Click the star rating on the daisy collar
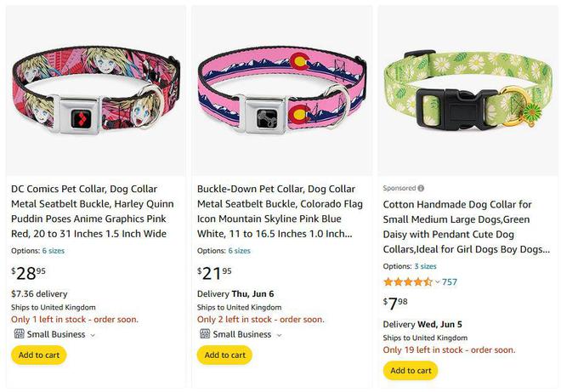The image size is (561, 392). (408, 282)
